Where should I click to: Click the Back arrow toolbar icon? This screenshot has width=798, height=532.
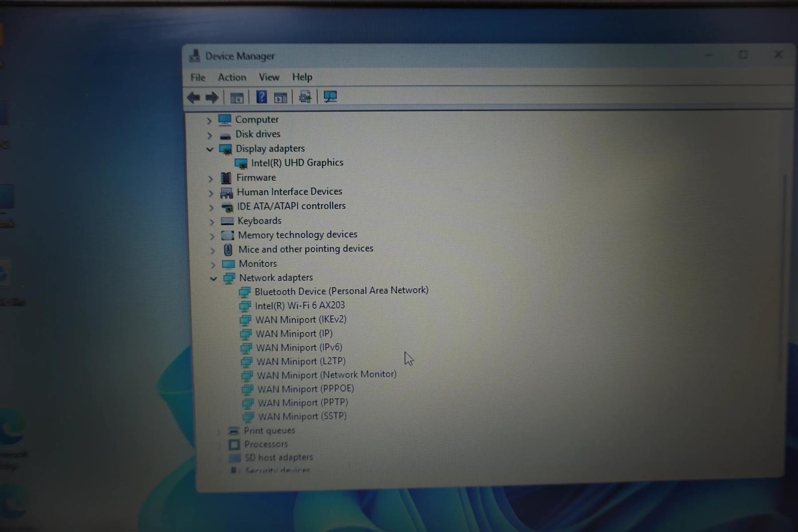(194, 97)
